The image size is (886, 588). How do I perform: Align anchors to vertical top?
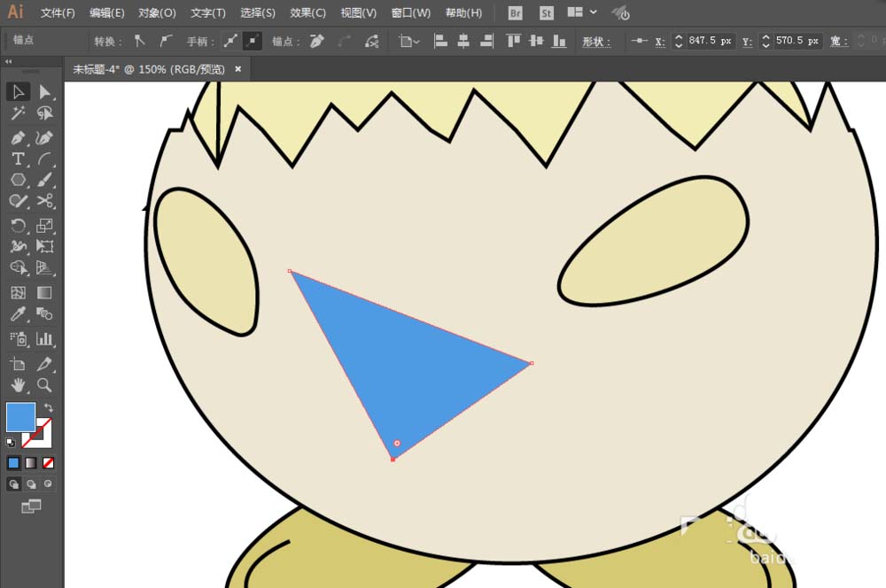click(x=514, y=41)
